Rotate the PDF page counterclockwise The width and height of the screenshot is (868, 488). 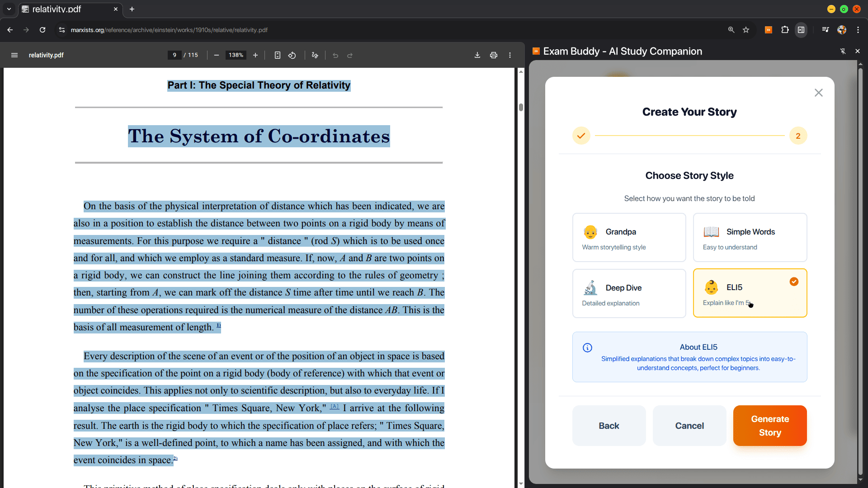coord(292,55)
